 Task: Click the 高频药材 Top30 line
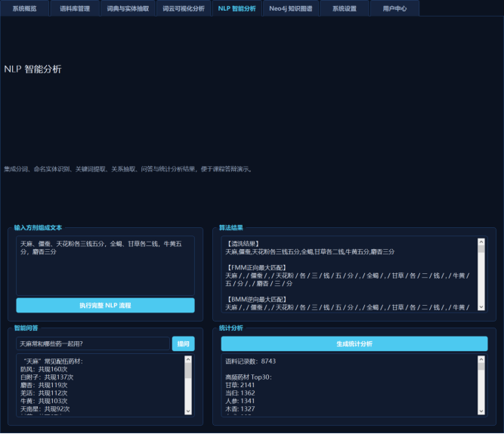pos(249,377)
